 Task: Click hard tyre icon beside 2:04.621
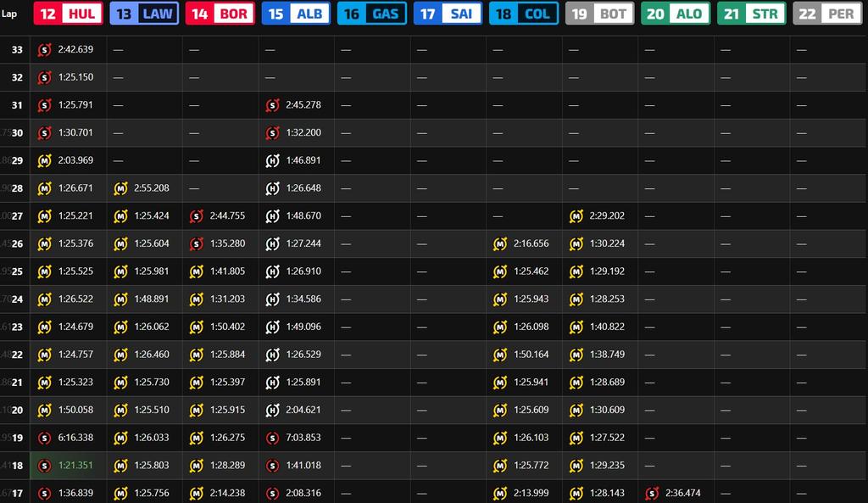[x=272, y=410]
